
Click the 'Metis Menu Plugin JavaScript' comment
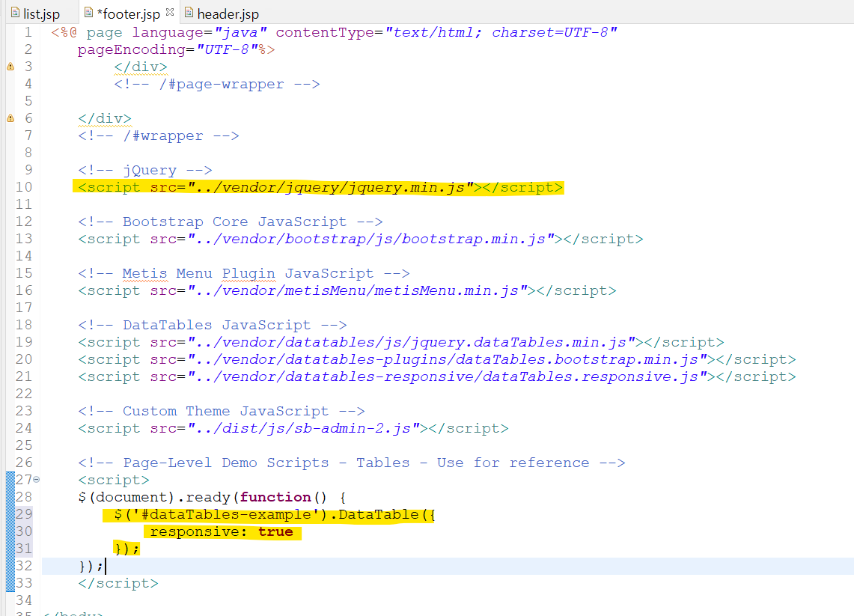coord(243,273)
